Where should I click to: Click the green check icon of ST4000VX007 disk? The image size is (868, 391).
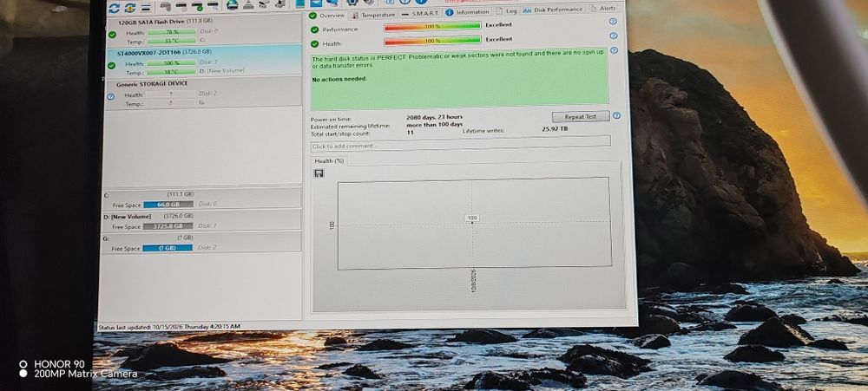(112, 66)
